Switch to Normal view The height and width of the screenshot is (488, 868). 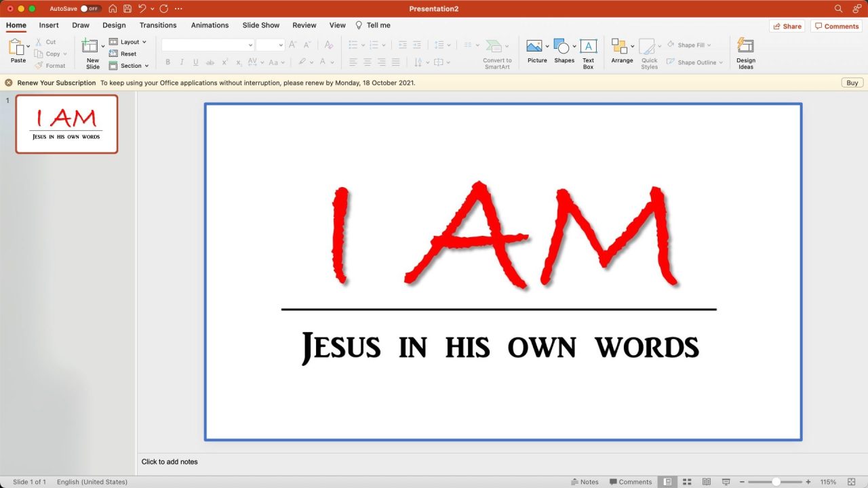tap(667, 482)
